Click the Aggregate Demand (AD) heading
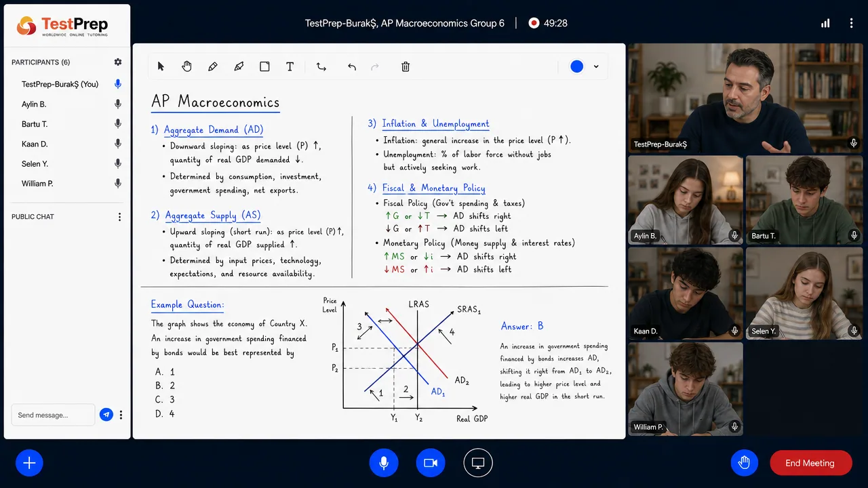This screenshot has width=868, height=488. click(213, 130)
